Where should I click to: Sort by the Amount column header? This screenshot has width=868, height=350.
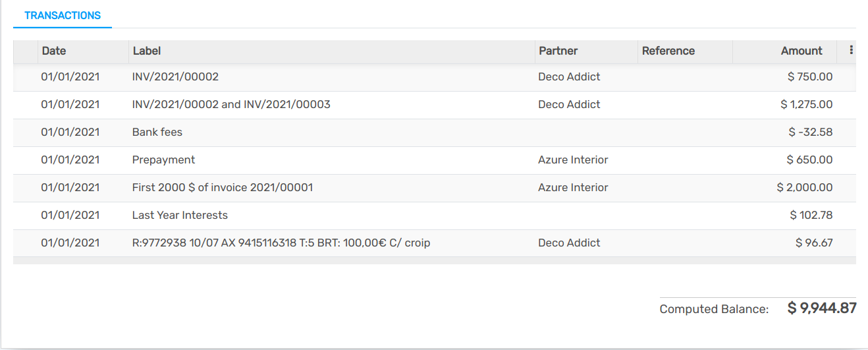click(x=801, y=51)
